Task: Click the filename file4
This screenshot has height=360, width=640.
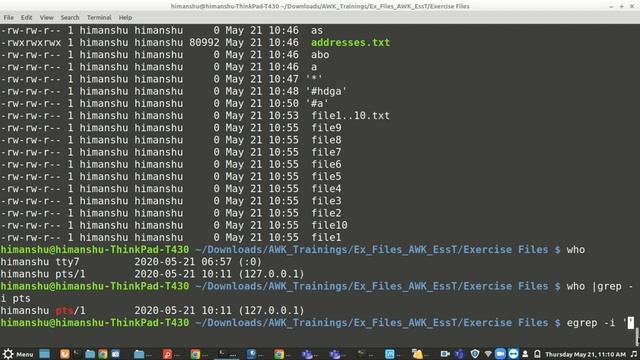Action: coord(326,189)
